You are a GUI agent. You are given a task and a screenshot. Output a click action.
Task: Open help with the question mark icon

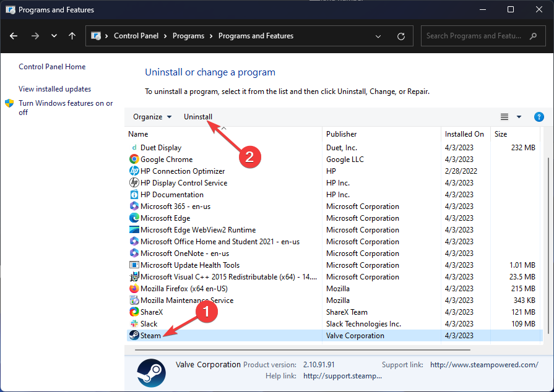click(539, 117)
